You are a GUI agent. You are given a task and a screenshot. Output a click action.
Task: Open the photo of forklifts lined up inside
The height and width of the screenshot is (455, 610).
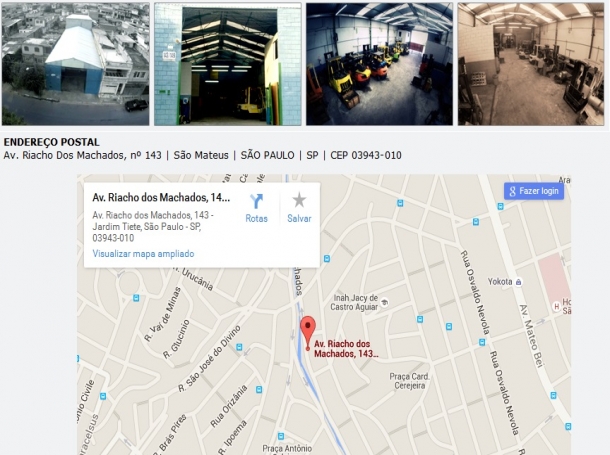coord(379,64)
